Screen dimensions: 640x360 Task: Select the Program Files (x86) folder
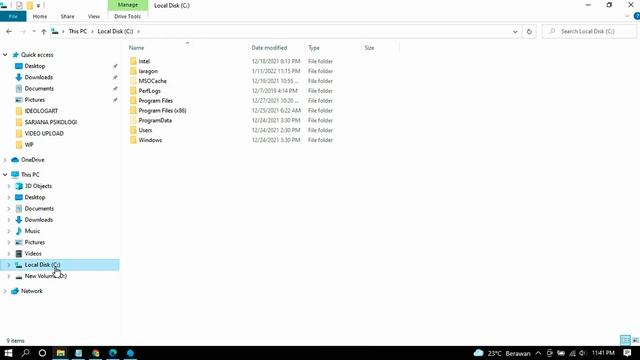[x=162, y=111]
